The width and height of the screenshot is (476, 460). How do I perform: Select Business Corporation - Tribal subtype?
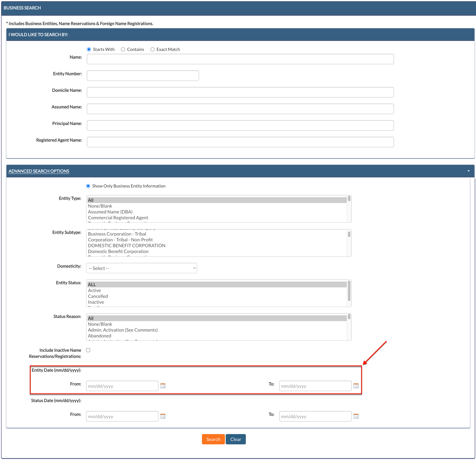217,234
